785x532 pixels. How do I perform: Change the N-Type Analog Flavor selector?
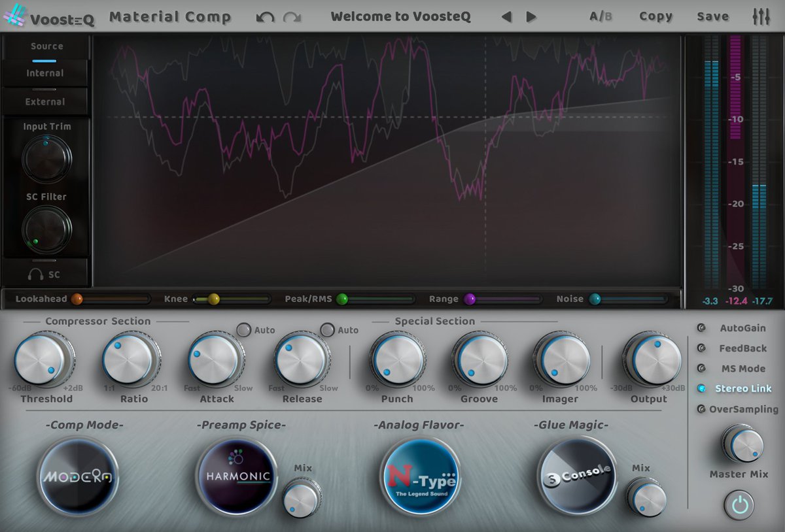[x=419, y=476]
